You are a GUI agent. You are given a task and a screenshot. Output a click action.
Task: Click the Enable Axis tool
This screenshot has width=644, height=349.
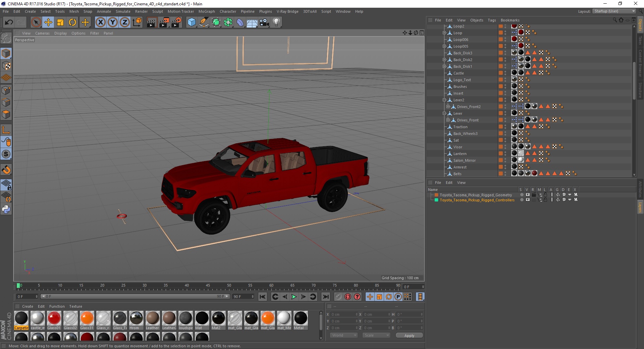click(x=6, y=130)
